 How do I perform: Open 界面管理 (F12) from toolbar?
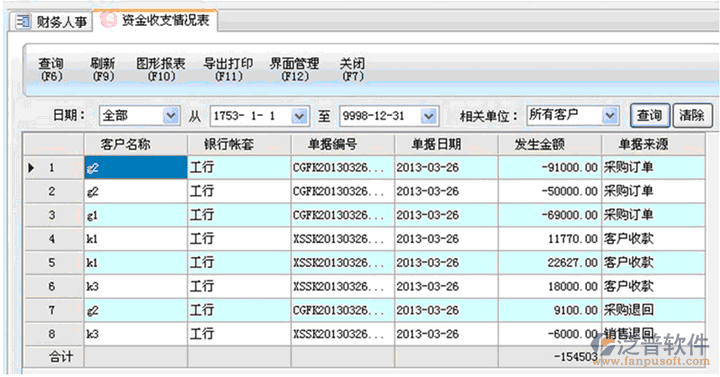tap(295, 70)
